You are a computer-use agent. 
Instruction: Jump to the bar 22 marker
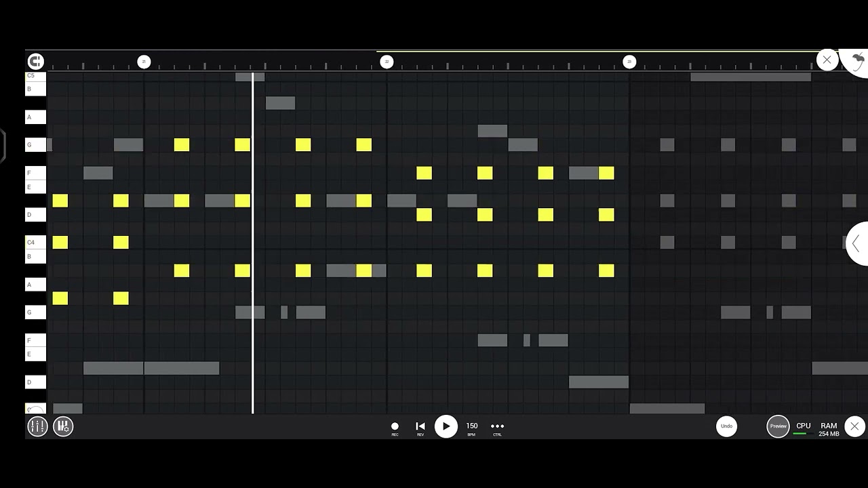387,62
